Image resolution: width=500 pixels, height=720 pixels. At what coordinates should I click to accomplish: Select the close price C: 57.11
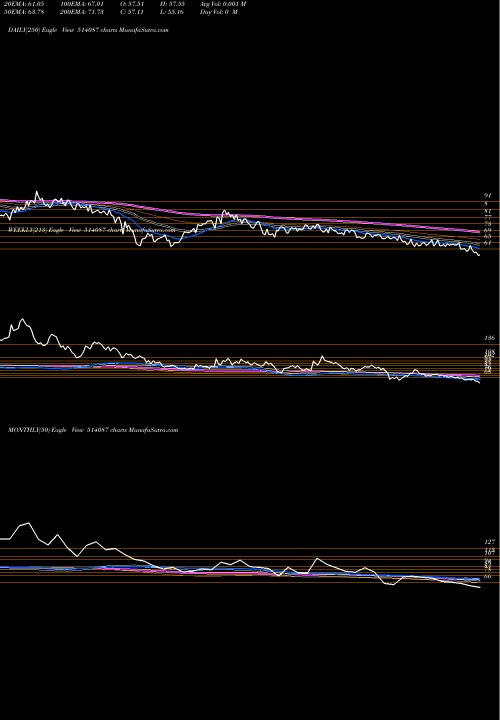[132, 11]
